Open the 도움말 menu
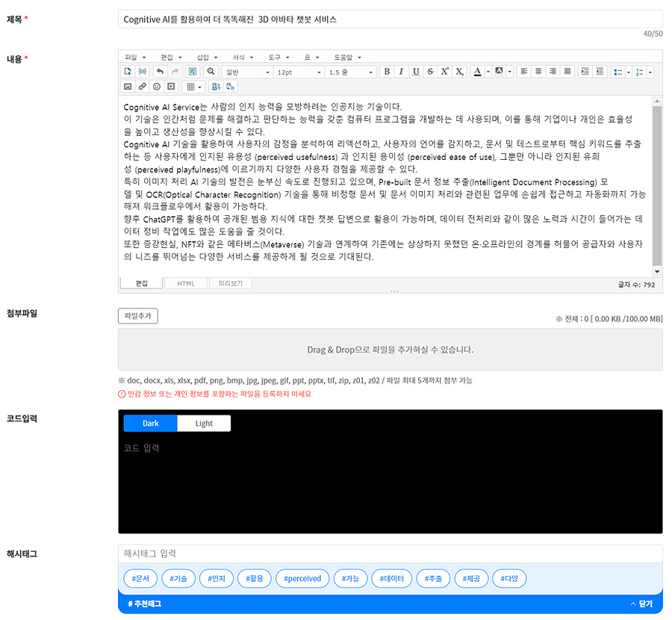This screenshot has height=620, width=672. (x=347, y=57)
